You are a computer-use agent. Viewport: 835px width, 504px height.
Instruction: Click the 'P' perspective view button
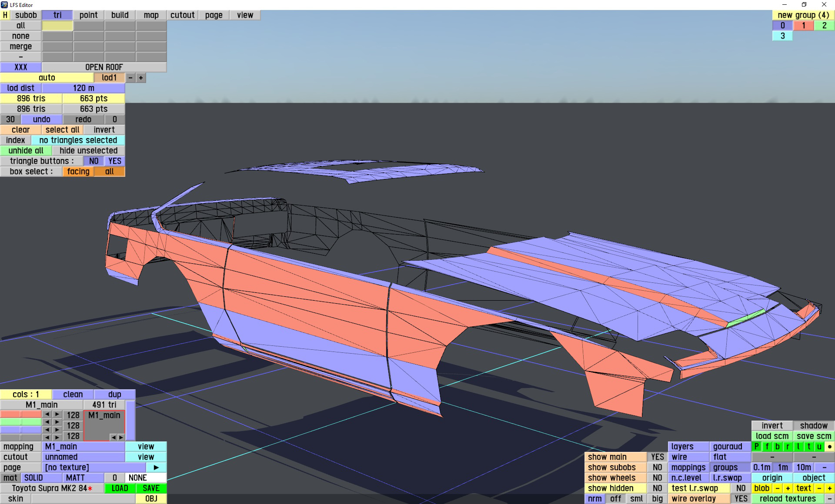pyautogui.click(x=757, y=446)
